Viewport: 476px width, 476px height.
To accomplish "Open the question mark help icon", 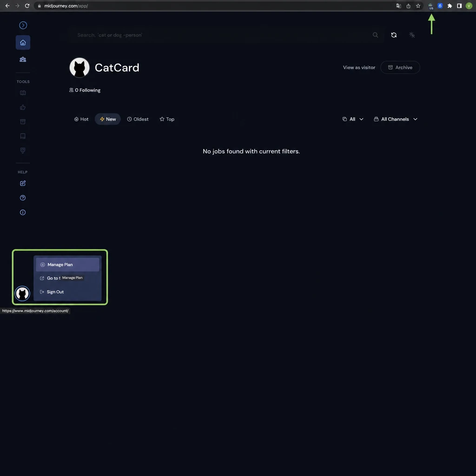I will [23, 198].
